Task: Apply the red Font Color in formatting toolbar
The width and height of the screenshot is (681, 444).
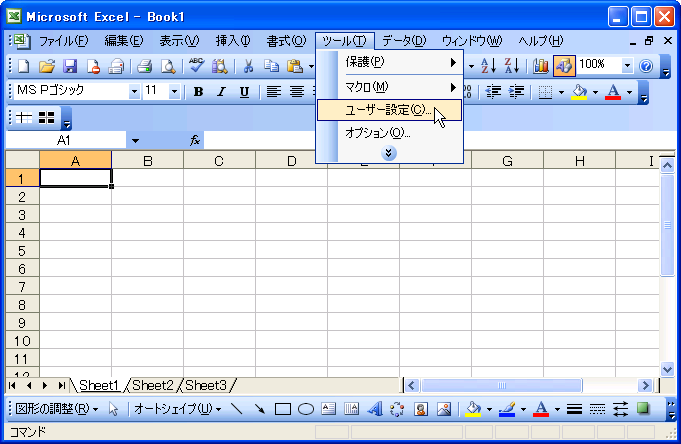Action: click(613, 92)
